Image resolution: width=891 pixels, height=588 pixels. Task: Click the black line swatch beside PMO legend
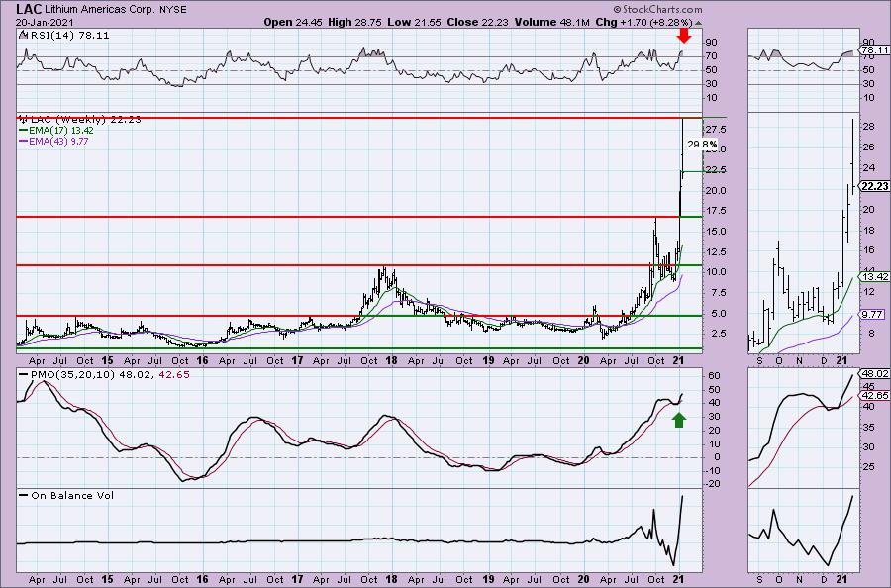[24, 375]
